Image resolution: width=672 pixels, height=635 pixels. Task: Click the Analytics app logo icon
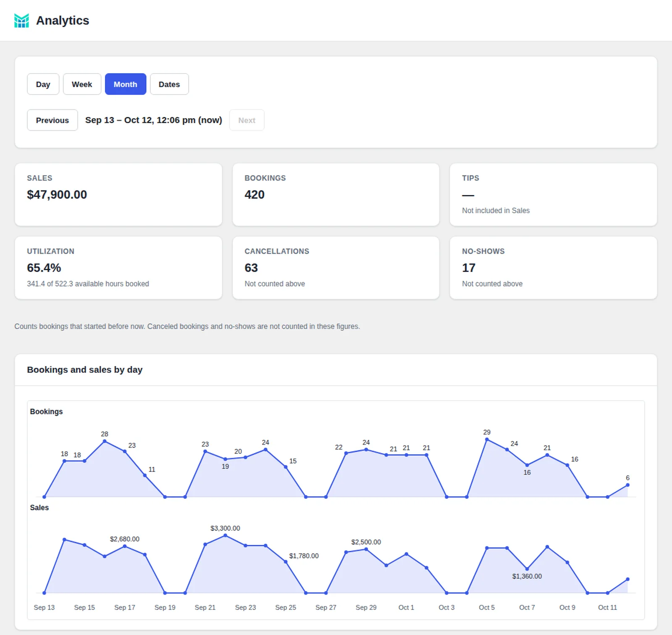click(x=21, y=21)
